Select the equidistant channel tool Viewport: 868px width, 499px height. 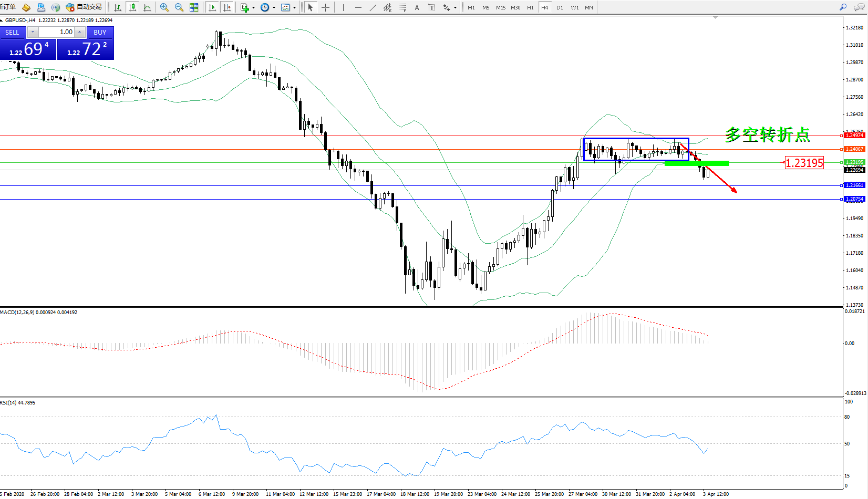click(x=387, y=7)
